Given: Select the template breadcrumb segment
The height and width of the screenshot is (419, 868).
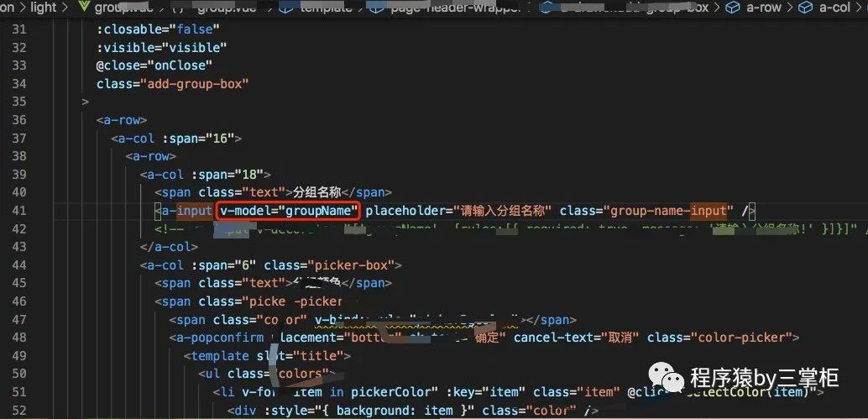Looking at the screenshot, I should coord(326,8).
